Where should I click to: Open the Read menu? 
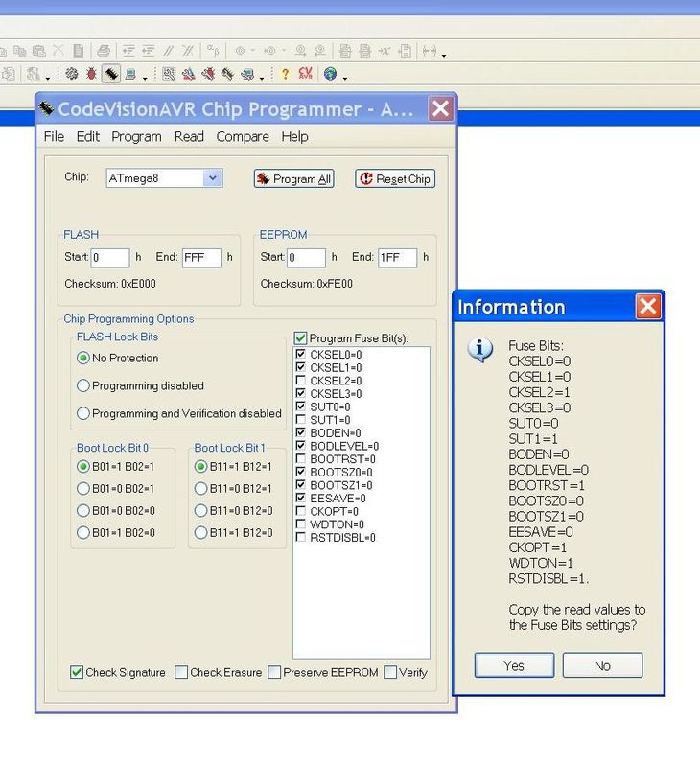coord(189,136)
